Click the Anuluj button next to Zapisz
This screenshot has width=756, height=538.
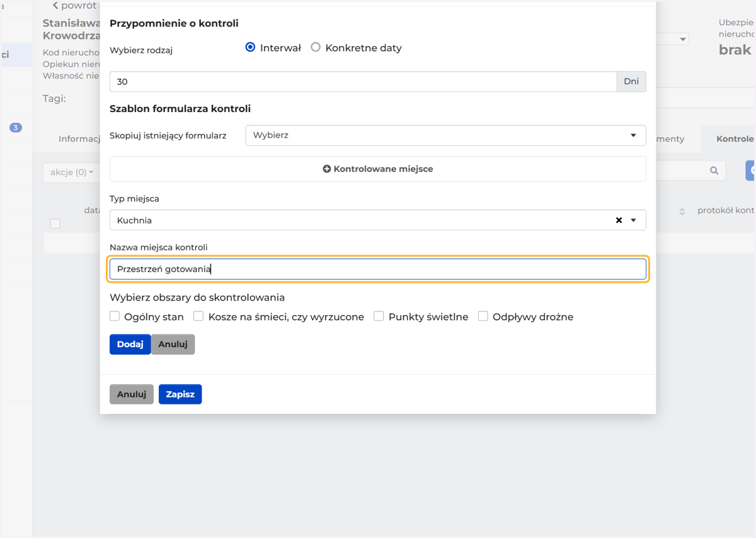[132, 394]
